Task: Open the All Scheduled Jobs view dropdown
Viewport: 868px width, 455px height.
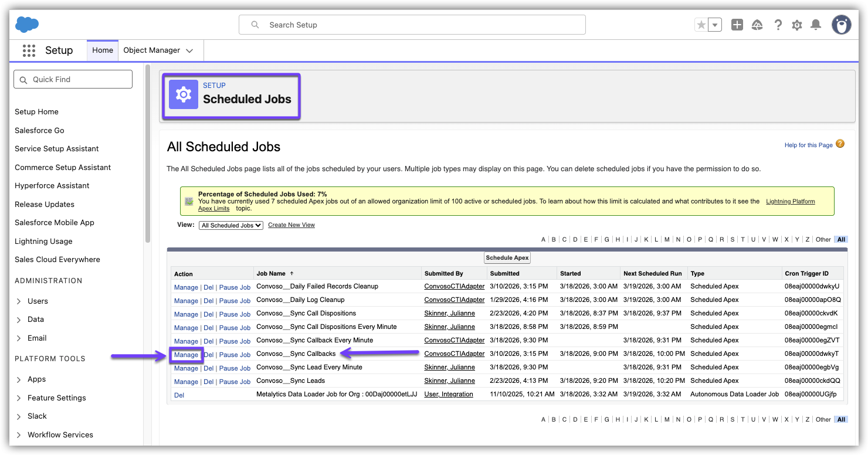Action: (231, 225)
